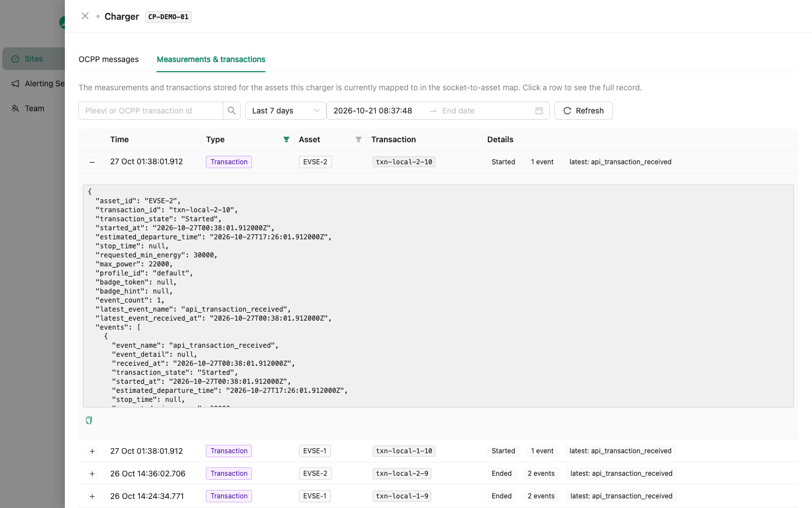This screenshot has width=812, height=508.
Task: Click the 26 Oct 14:24:34.771 timestamp
Action: pyautogui.click(x=147, y=496)
